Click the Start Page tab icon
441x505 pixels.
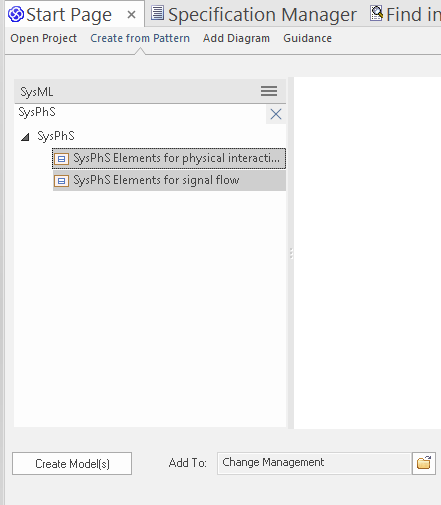coord(16,14)
